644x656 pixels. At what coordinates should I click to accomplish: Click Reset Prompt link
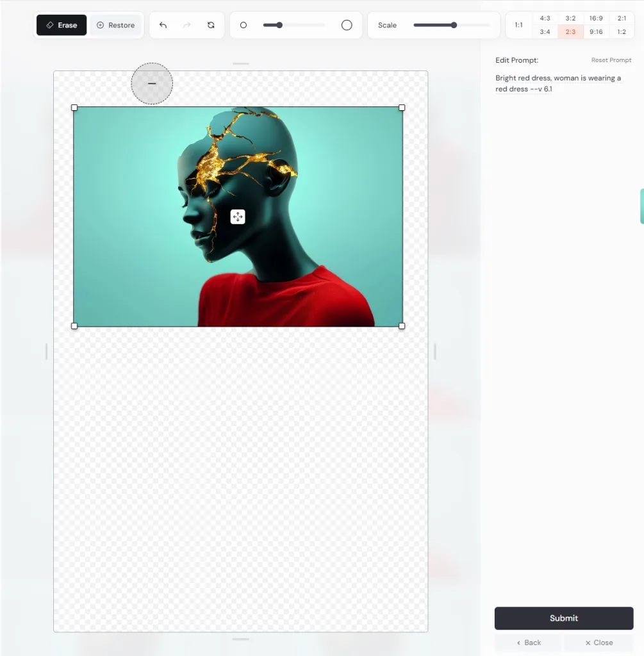611,60
